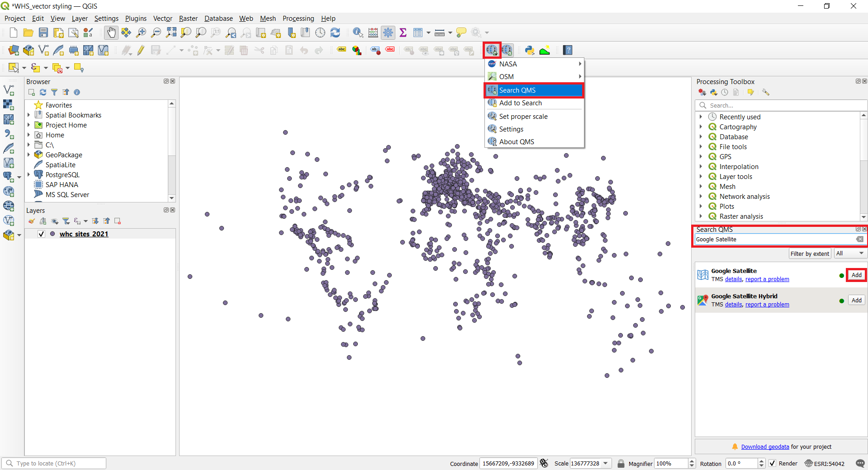Open the Plugins menu

tap(136, 19)
